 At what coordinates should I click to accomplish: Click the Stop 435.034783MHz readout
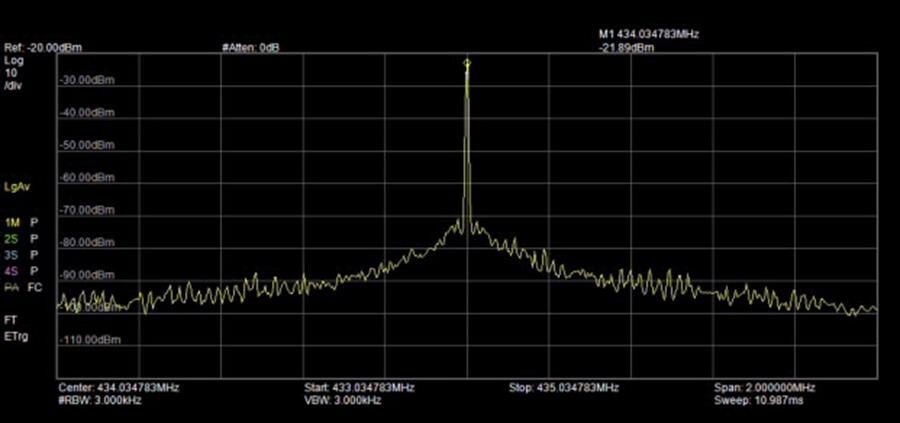(564, 386)
